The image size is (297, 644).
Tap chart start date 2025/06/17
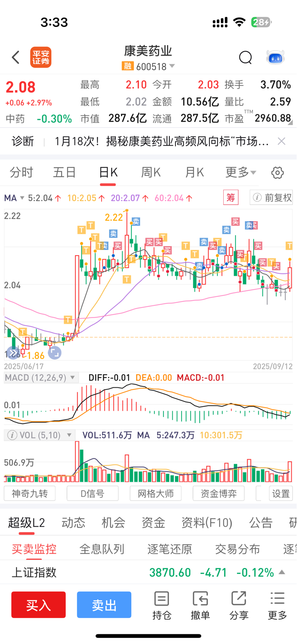24,366
